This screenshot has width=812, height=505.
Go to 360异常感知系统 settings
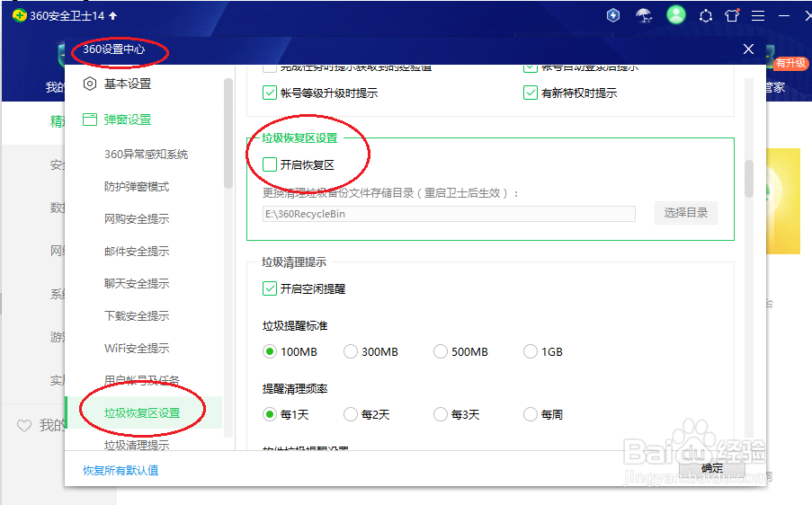146,155
